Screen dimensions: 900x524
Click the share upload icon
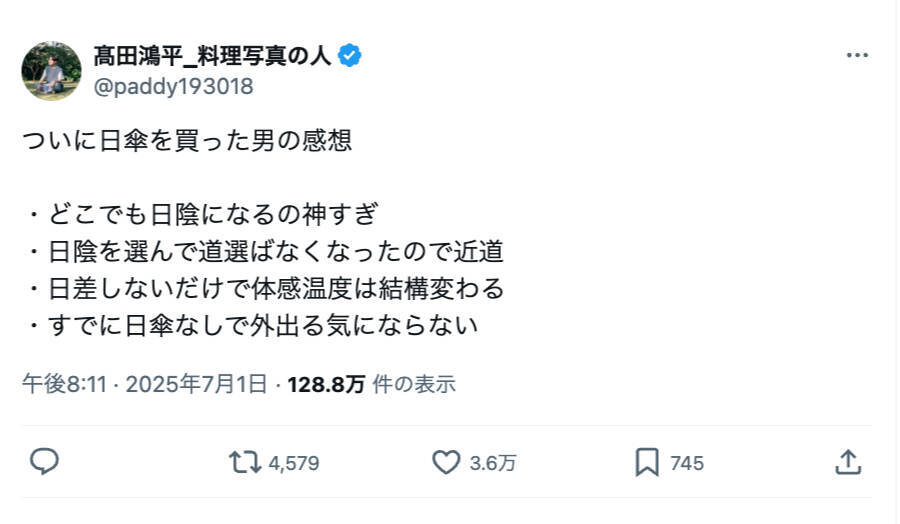847,462
